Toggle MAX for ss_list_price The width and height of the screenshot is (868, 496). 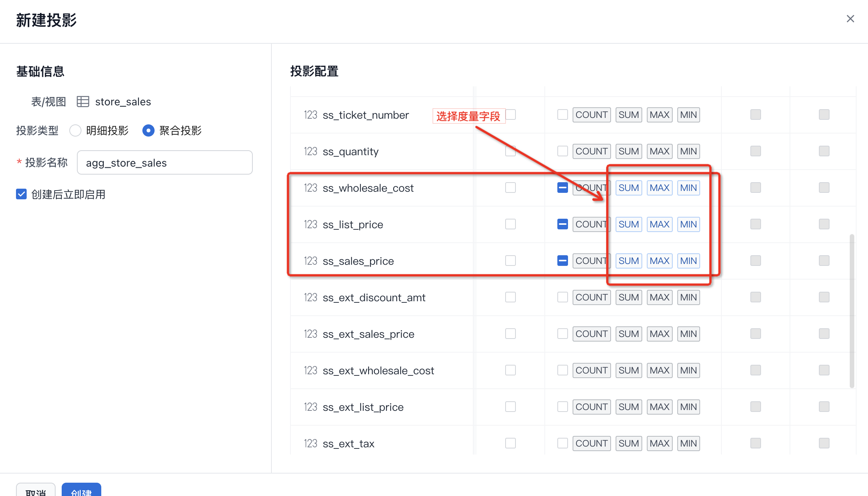pyautogui.click(x=659, y=224)
